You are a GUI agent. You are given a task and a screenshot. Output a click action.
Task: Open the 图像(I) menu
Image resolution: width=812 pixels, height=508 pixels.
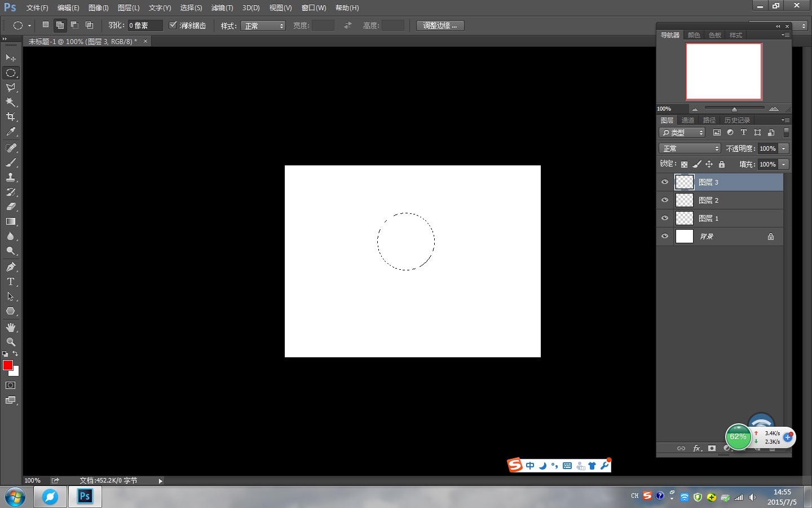pos(98,8)
